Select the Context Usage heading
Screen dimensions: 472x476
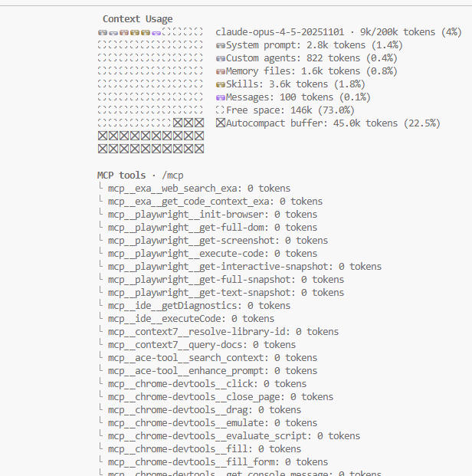click(x=138, y=18)
